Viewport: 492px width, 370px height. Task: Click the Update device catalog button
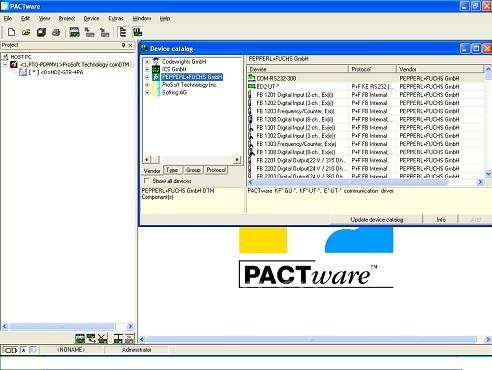[x=377, y=219]
